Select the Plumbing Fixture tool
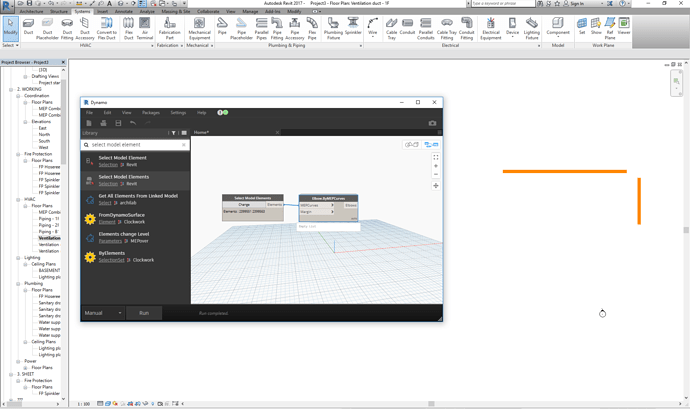This screenshot has height=409, width=690. pos(333,29)
